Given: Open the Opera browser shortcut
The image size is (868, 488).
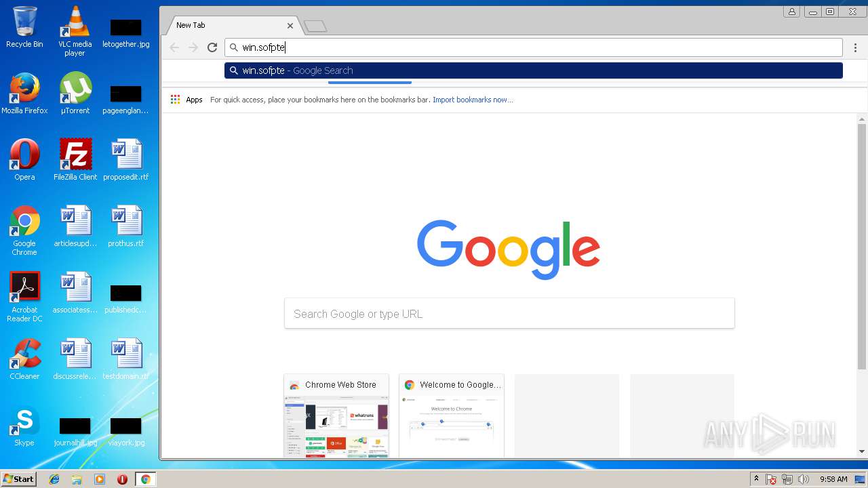Looking at the screenshot, I should click(24, 160).
